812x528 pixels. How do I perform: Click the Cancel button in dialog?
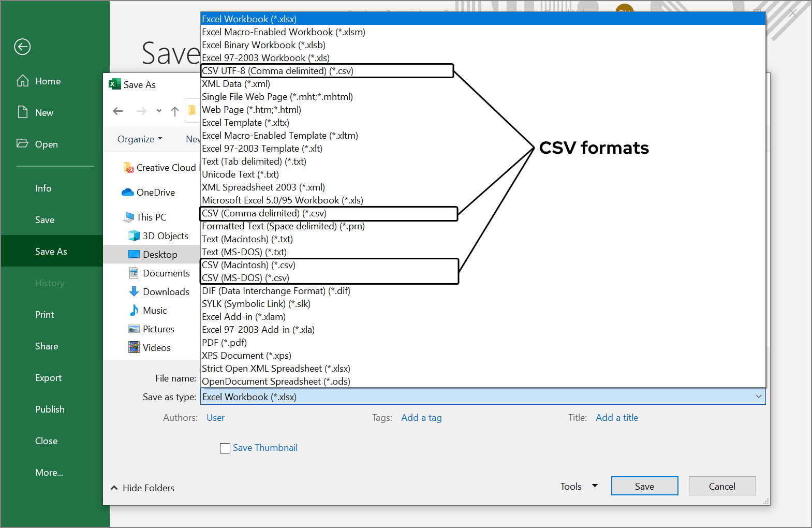[x=722, y=486]
